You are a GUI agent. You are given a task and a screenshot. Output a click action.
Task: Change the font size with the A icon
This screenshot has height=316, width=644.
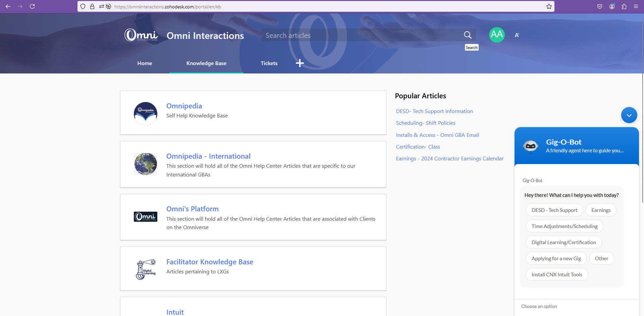click(x=517, y=35)
